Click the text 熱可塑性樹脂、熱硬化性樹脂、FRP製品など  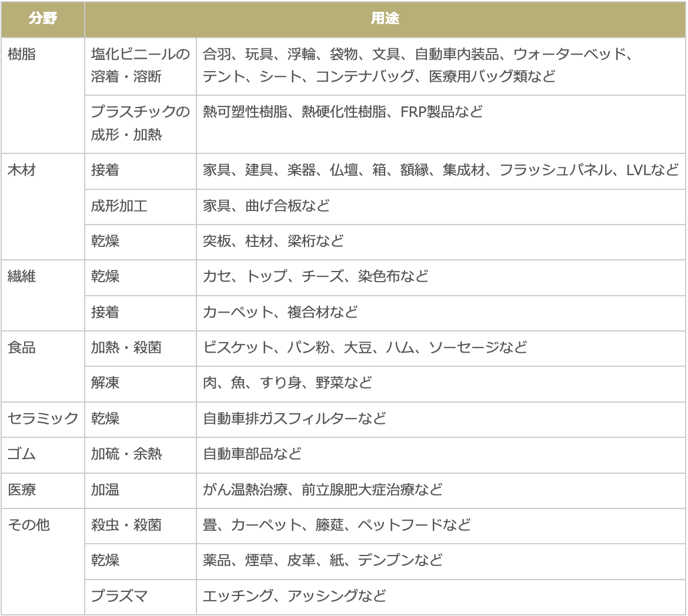[x=342, y=112]
